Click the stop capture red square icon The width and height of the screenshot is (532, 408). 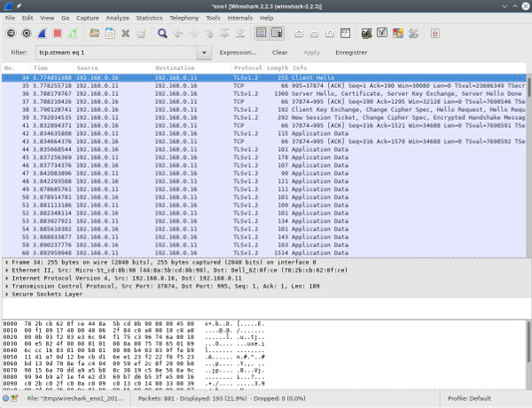[57, 34]
